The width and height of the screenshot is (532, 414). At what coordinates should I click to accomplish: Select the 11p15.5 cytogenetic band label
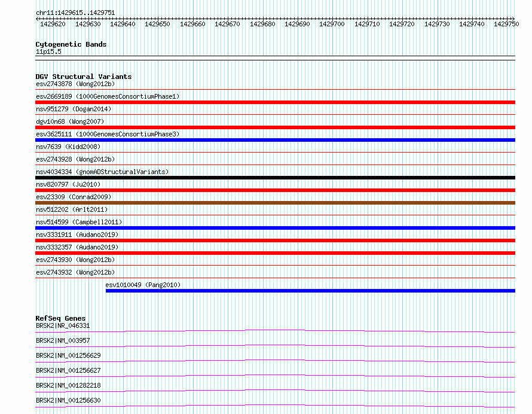point(48,51)
